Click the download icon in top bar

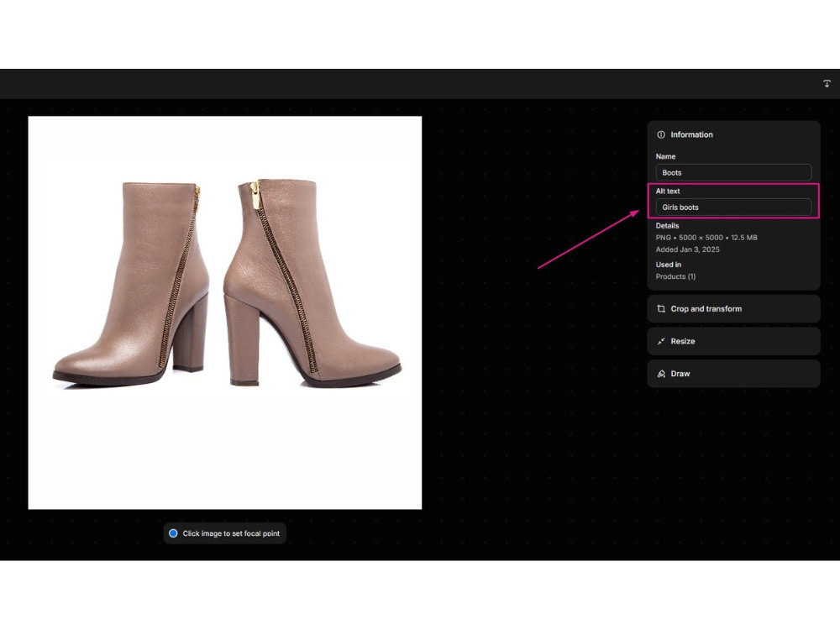click(827, 83)
